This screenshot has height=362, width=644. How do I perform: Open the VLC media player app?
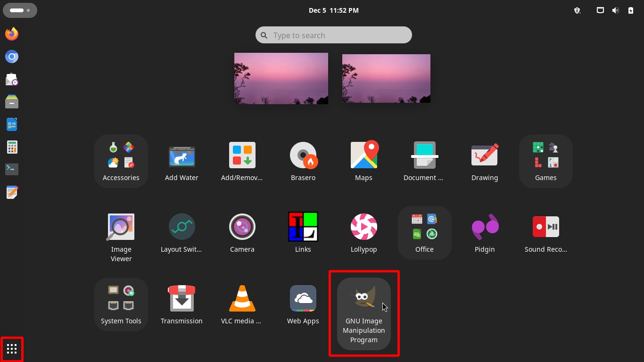(242, 304)
